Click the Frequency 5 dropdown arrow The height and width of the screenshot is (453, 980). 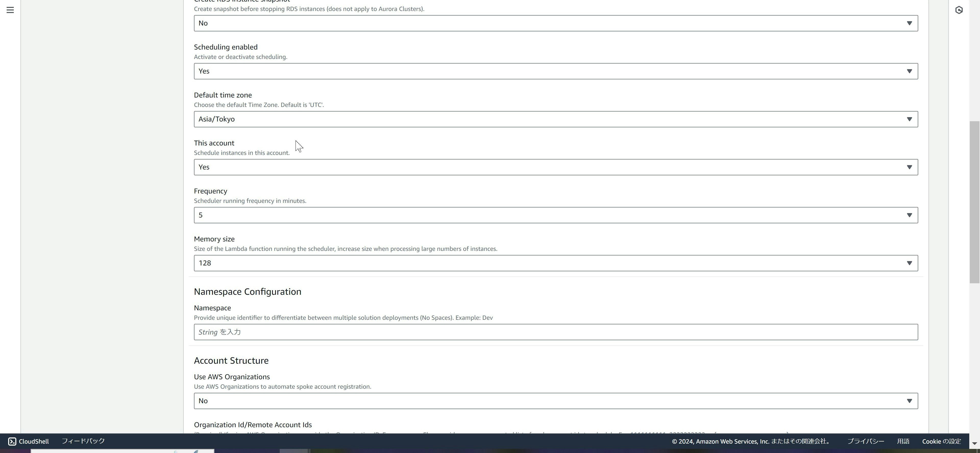pyautogui.click(x=909, y=215)
